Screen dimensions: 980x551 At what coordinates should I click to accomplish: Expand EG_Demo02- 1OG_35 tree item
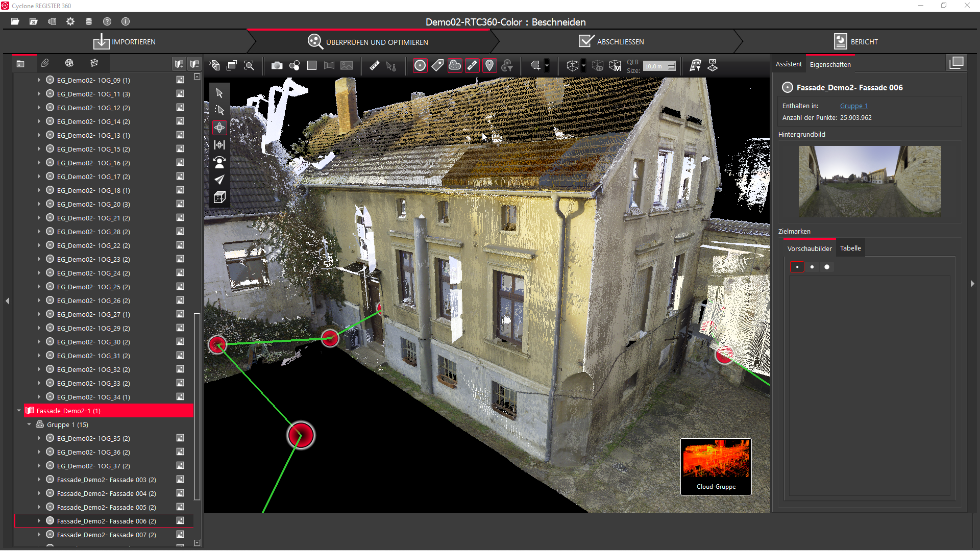39,438
